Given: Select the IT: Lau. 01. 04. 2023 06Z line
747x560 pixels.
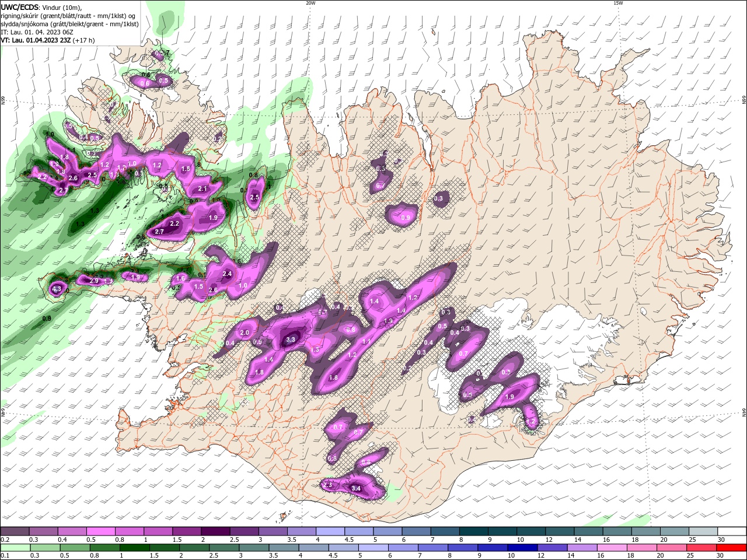Looking at the screenshot, I should 37,32.
